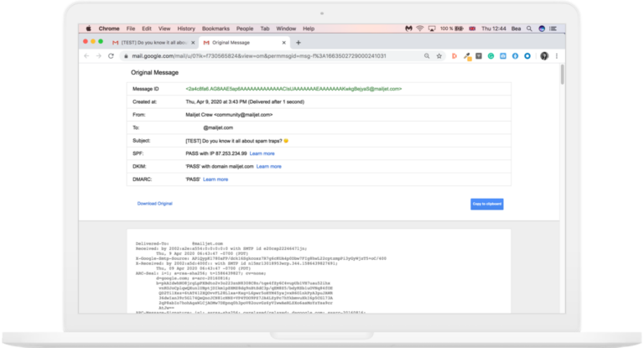Image resolution: width=644 pixels, height=348 pixels.
Task: Click the clock showing Thu 12:44
Action: tap(494, 29)
